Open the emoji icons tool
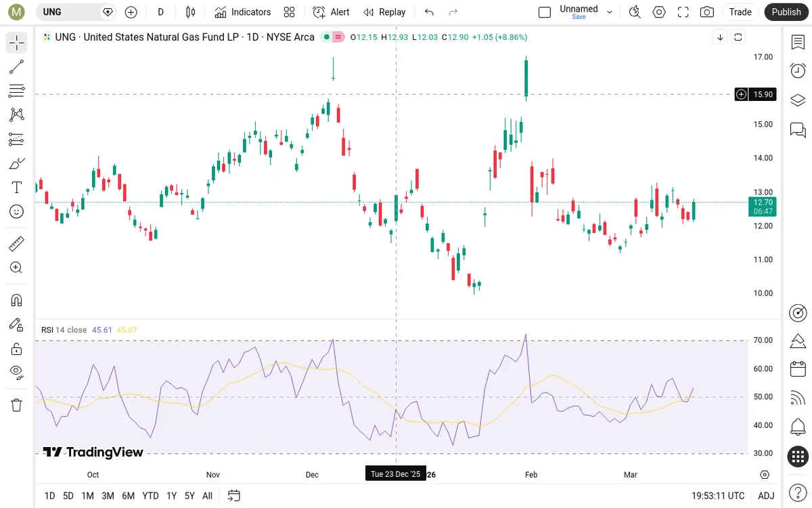This screenshot has width=812, height=508. tap(17, 211)
